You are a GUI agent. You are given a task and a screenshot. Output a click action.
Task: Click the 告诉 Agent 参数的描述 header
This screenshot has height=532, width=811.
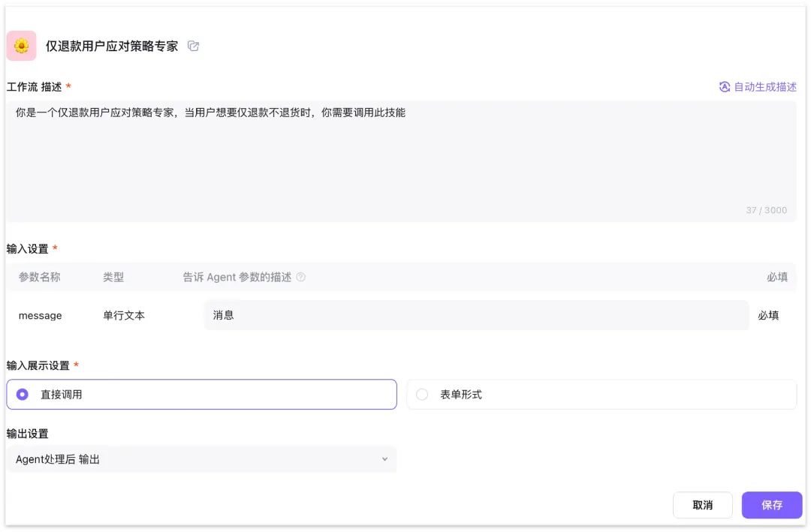click(237, 277)
